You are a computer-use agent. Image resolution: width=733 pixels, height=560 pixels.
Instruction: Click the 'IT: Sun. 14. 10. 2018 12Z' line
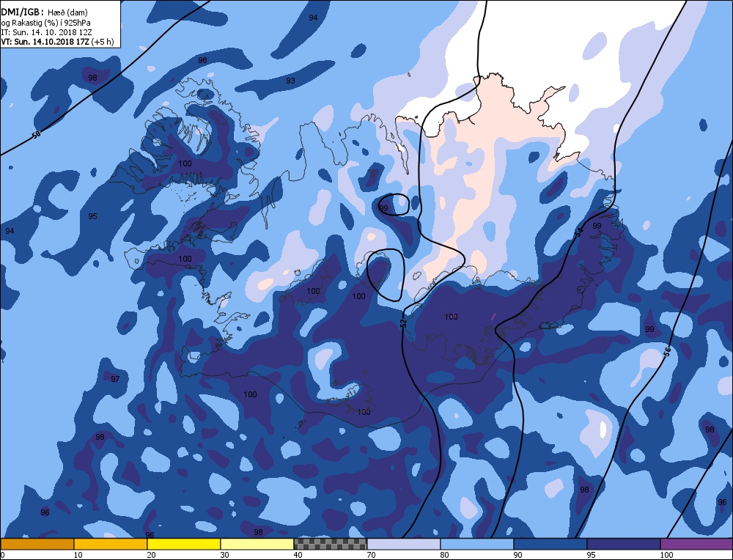click(x=46, y=32)
